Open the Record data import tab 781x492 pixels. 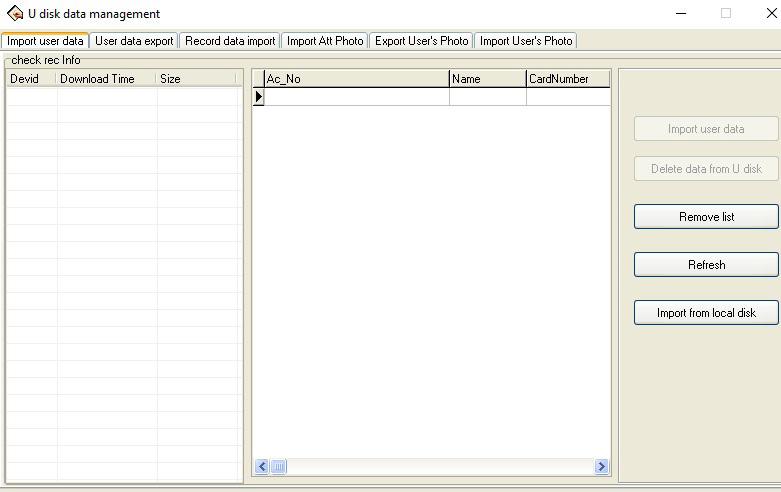pyautogui.click(x=230, y=41)
